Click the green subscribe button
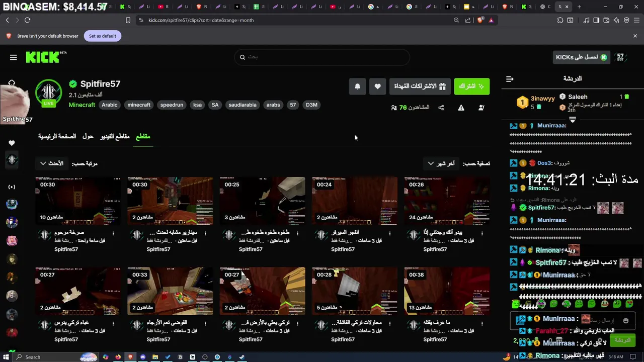Image resolution: width=644 pixels, height=362 pixels. (471, 86)
